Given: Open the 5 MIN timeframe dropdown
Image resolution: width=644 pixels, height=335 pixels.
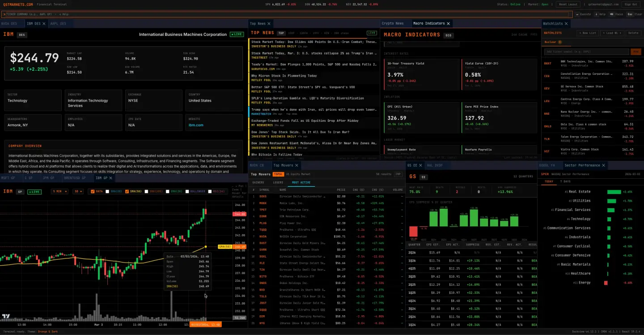Looking at the screenshot, I should [x=59, y=191].
